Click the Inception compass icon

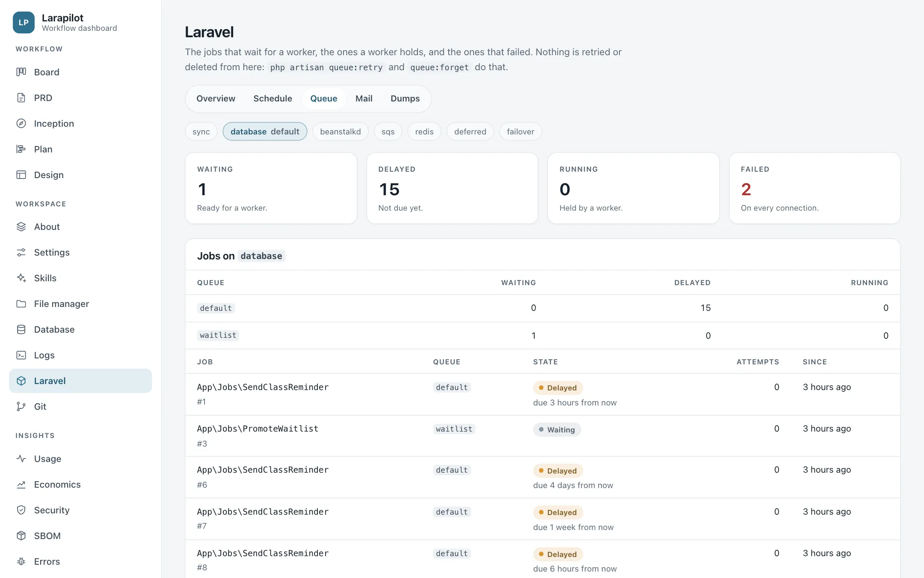[21, 123]
